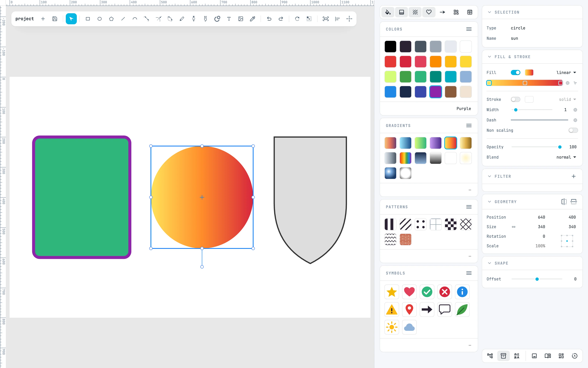Viewport: 588px width, 368px height.
Task: Select the green rectangle on canvas
Action: point(82,197)
